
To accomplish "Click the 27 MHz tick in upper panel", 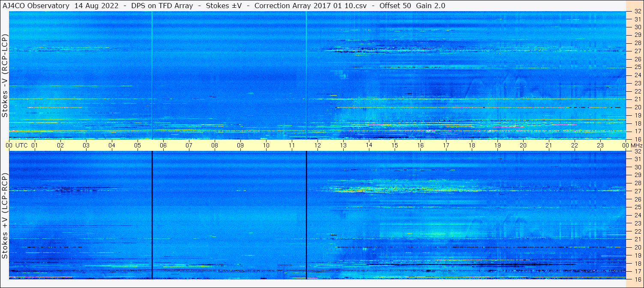I will click(637, 51).
